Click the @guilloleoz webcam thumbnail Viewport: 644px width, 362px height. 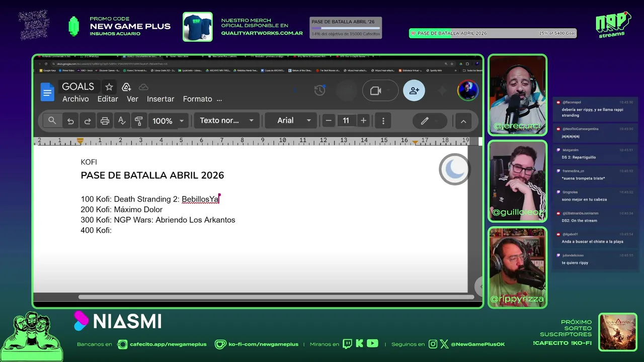pos(518,181)
